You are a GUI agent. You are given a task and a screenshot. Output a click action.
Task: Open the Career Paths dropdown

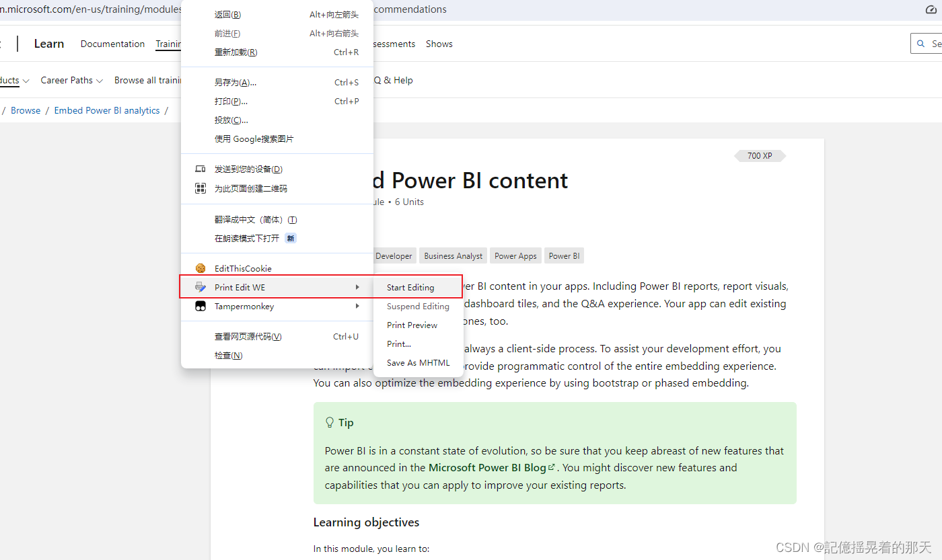(x=71, y=80)
